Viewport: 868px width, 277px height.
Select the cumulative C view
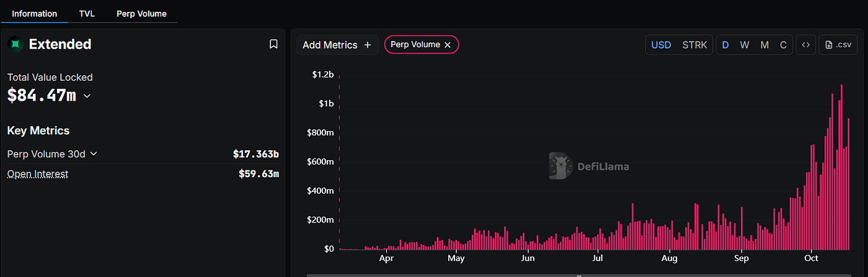pos(783,45)
